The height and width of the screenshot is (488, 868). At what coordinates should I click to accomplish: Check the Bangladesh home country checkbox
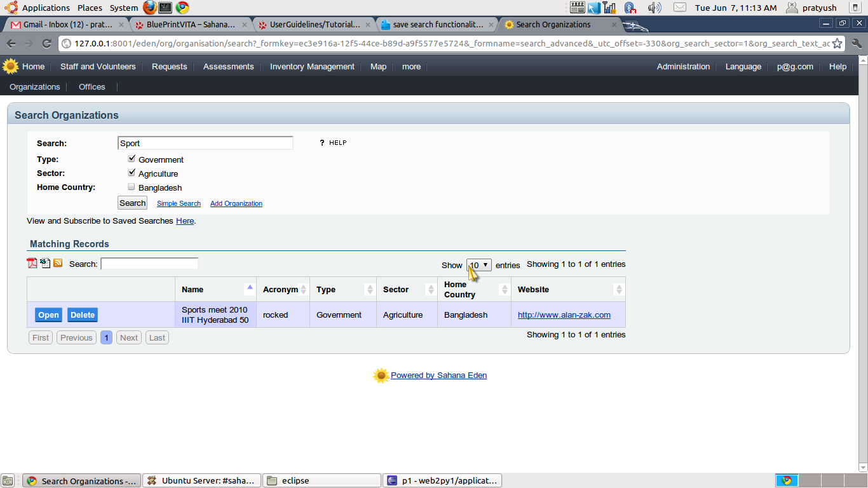point(132,187)
